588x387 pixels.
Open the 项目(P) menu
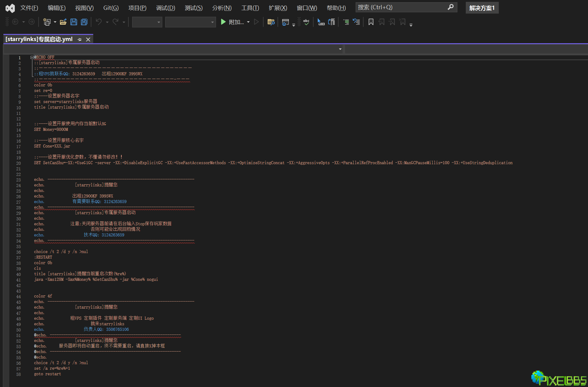[137, 8]
